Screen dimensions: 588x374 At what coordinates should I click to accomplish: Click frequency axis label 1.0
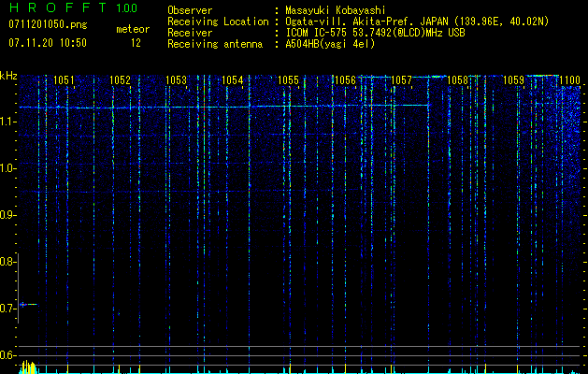pos(7,168)
